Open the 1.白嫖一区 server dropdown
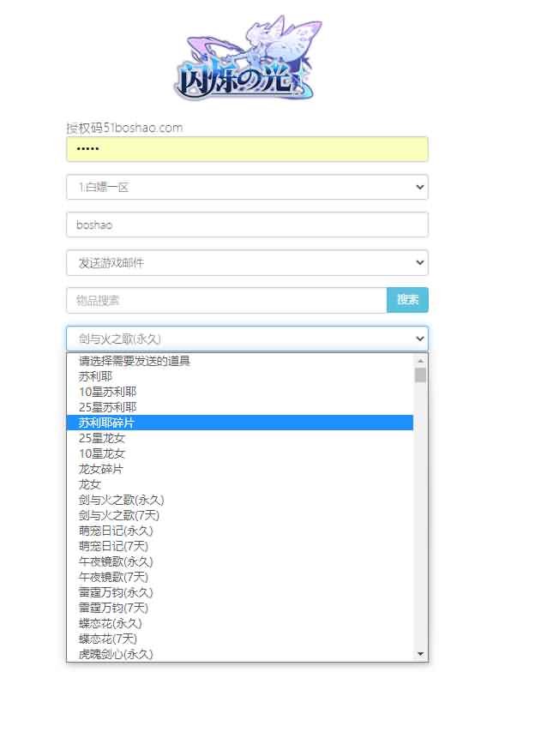This screenshot has height=756, width=535. pyautogui.click(x=247, y=187)
